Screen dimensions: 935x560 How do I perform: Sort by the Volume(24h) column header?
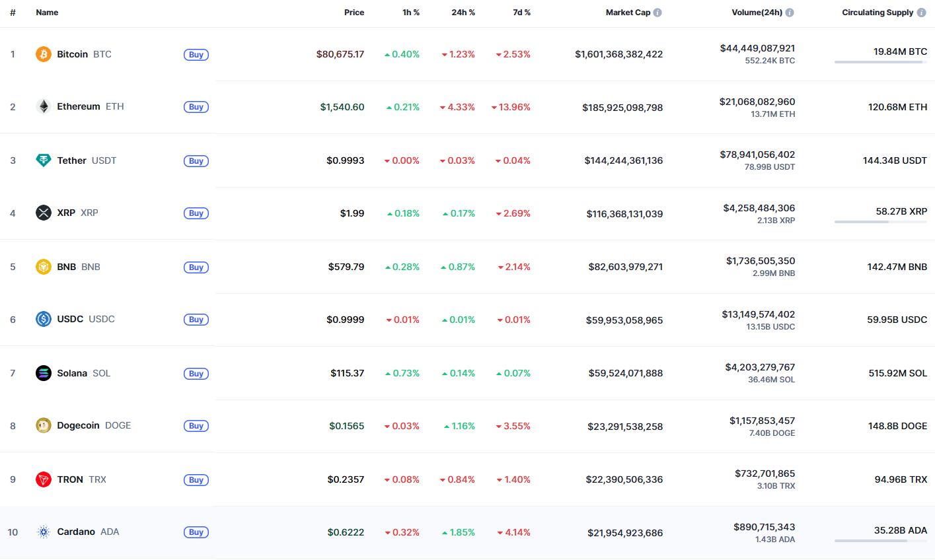(x=757, y=13)
